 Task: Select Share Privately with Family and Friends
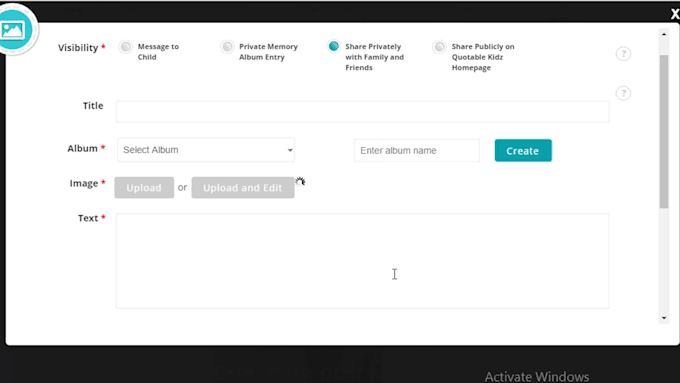click(x=333, y=46)
